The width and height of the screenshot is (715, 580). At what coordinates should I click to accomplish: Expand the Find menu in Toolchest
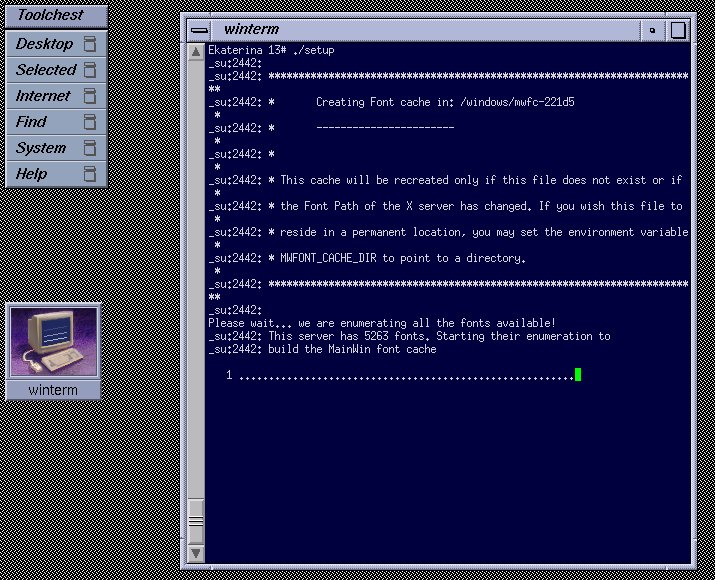tap(31, 122)
